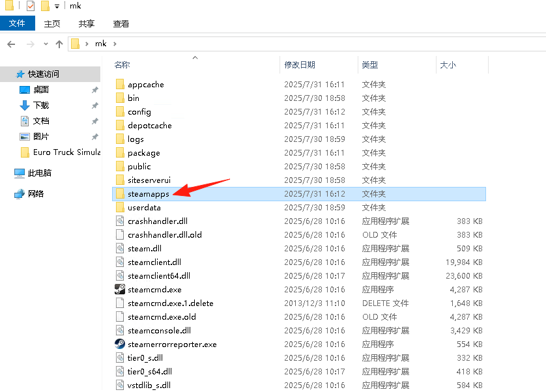Expand the chevron before mk in address bar
This screenshot has height=392, width=546.
[87, 44]
